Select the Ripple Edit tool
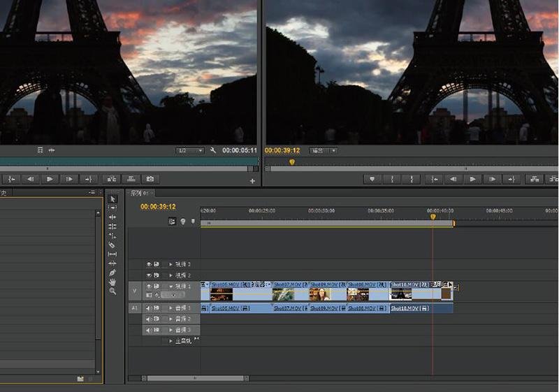559x392 pixels. (x=112, y=217)
